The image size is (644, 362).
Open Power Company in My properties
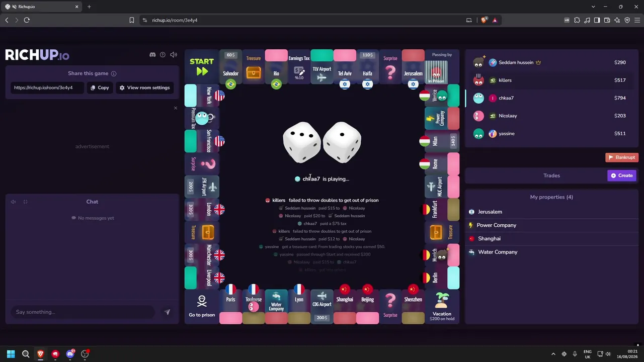click(551, 225)
